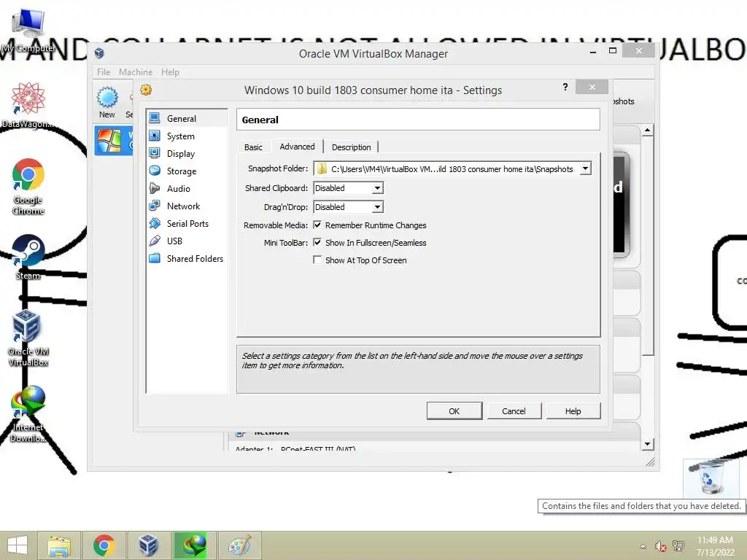Open the Serial Ports settings category
This screenshot has width=747, height=560.
(187, 223)
